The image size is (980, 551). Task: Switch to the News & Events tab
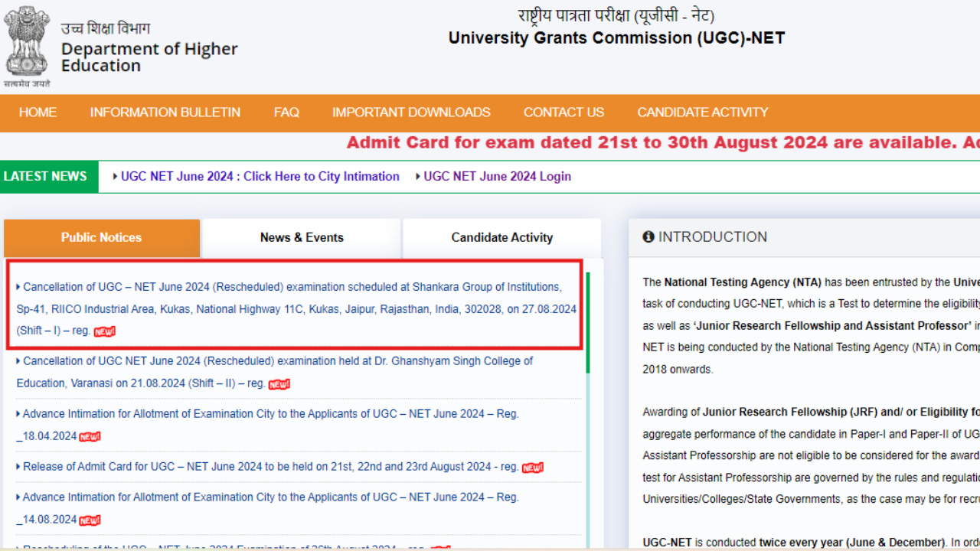(302, 238)
